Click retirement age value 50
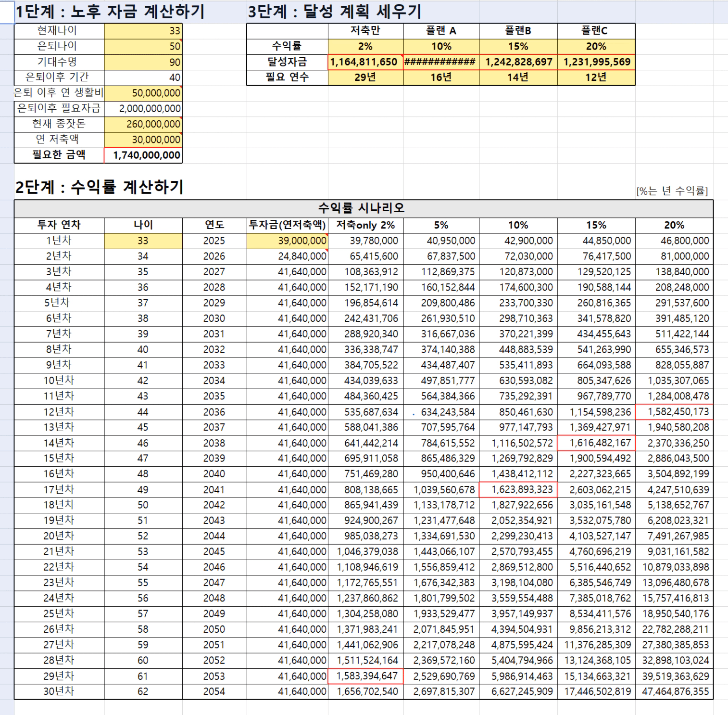The width and height of the screenshot is (728, 715). click(x=143, y=47)
